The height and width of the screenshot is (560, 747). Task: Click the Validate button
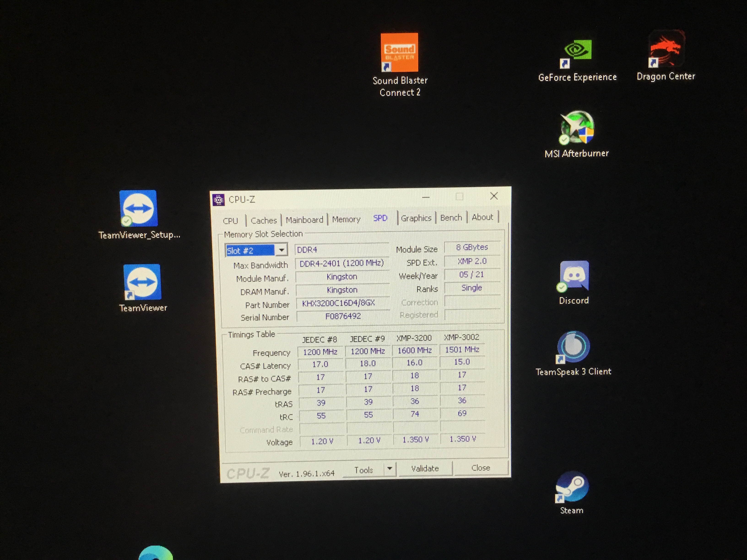(425, 468)
